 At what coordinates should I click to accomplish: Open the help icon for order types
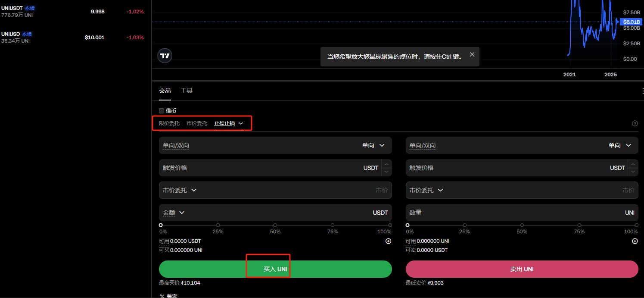click(635, 123)
